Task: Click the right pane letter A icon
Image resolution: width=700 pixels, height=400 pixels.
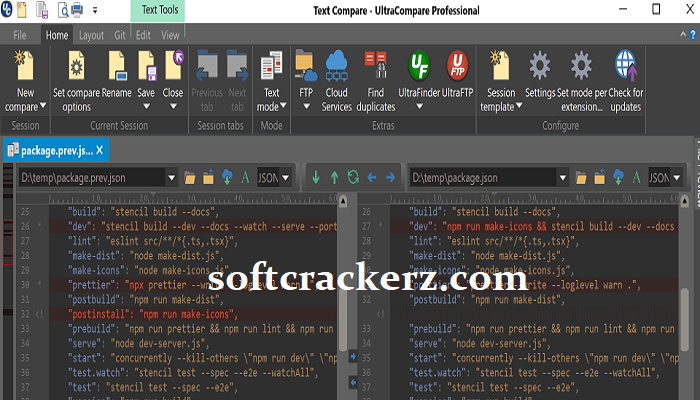Action: 636,178
